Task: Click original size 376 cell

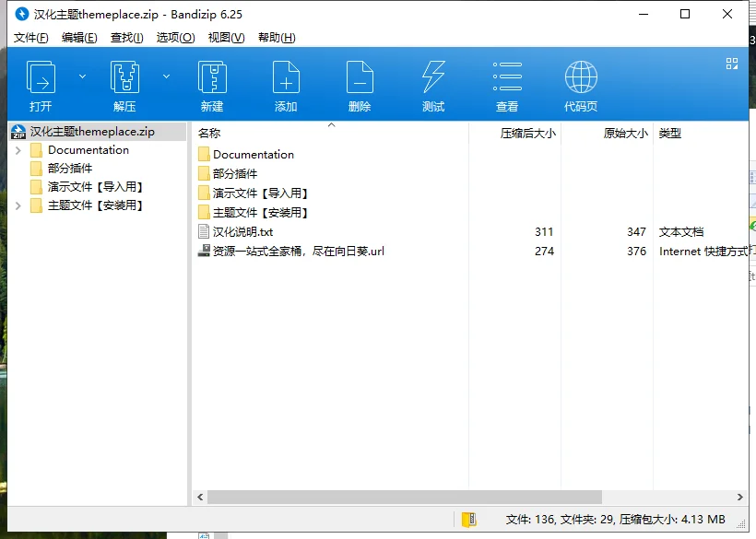Action: coord(636,252)
